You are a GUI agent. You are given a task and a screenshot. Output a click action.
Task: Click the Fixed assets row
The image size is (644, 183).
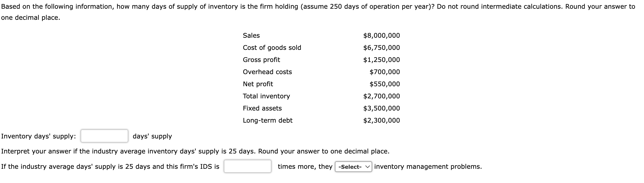(x=262, y=108)
